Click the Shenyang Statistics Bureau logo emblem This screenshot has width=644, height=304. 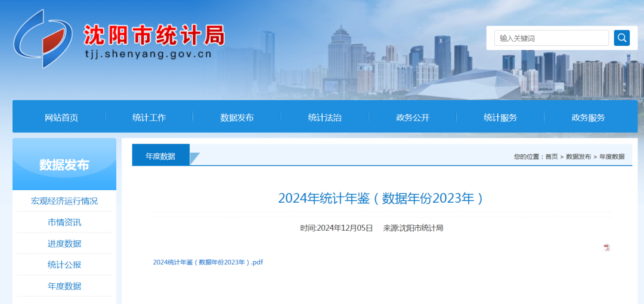point(43,39)
